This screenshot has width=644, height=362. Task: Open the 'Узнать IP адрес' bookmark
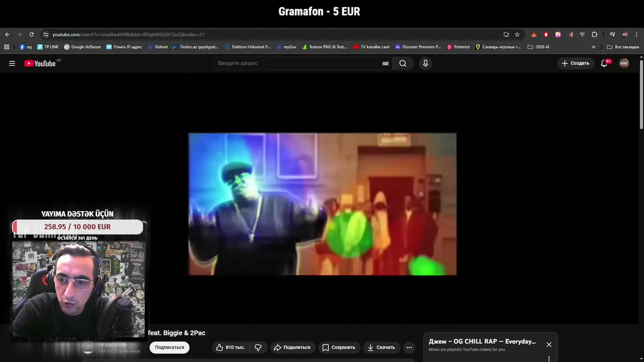click(124, 47)
